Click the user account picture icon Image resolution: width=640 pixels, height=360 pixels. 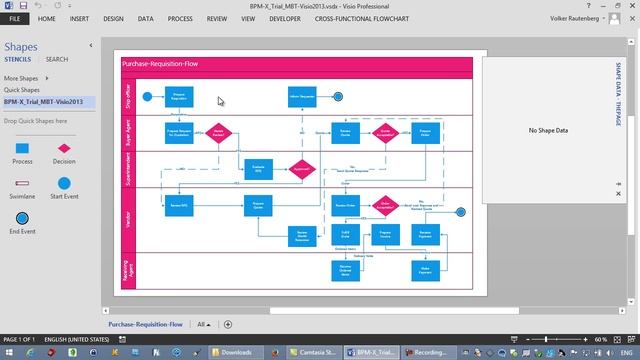(614, 18)
